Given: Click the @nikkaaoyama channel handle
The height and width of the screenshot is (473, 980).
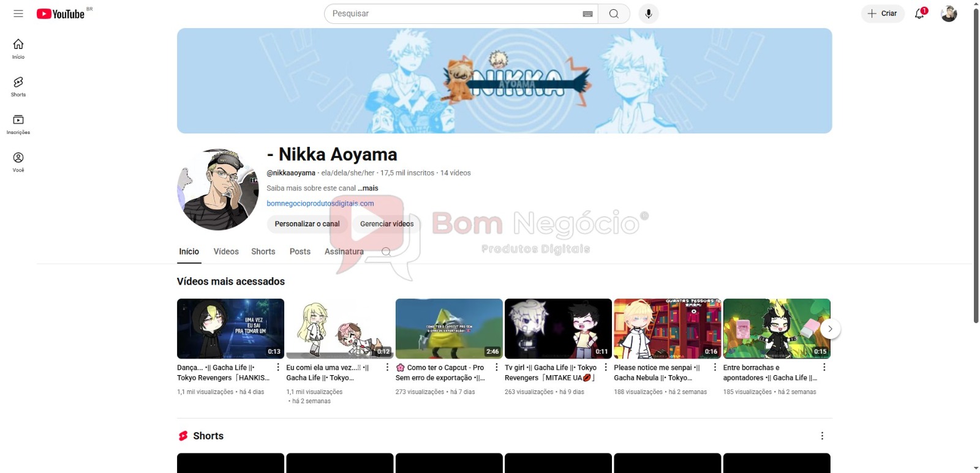Looking at the screenshot, I should 291,173.
